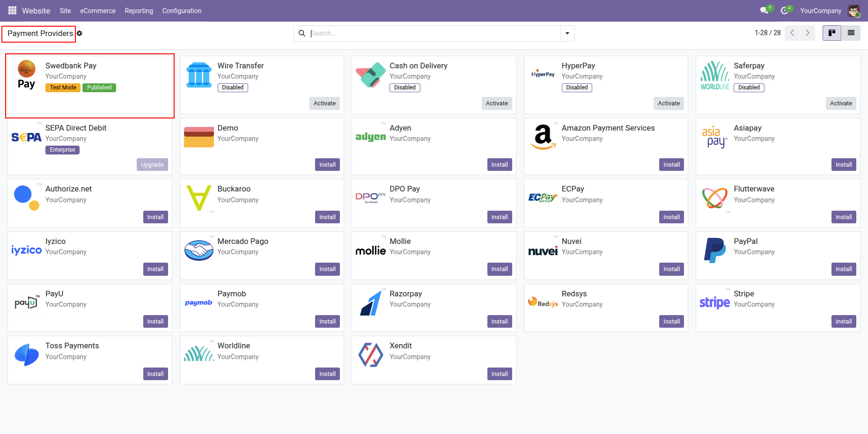Open the Nuvei provider title
The height and width of the screenshot is (434, 868).
572,241
